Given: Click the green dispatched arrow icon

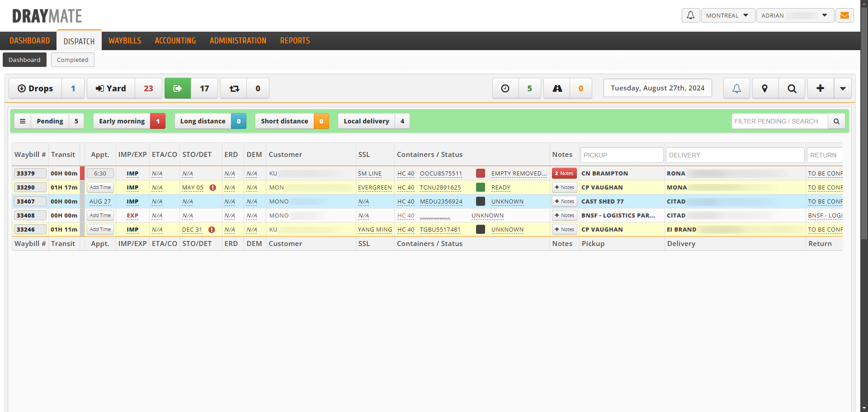Looking at the screenshot, I should tap(178, 89).
